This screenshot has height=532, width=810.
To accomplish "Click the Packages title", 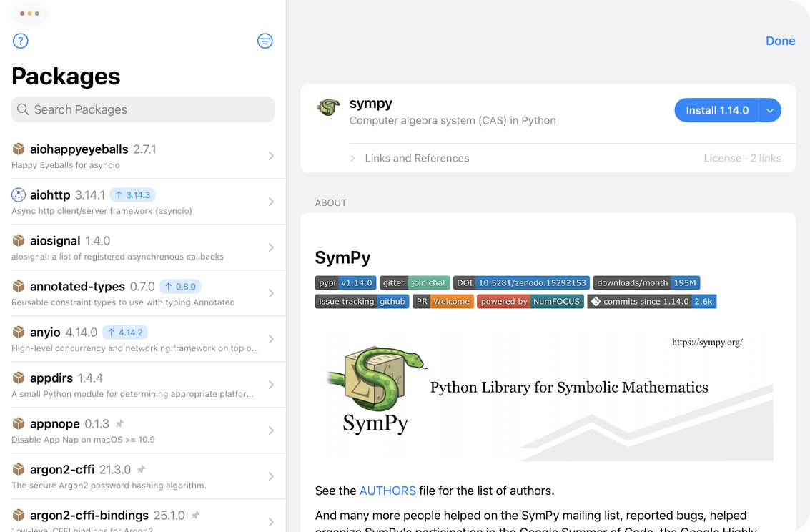I will pos(66,77).
